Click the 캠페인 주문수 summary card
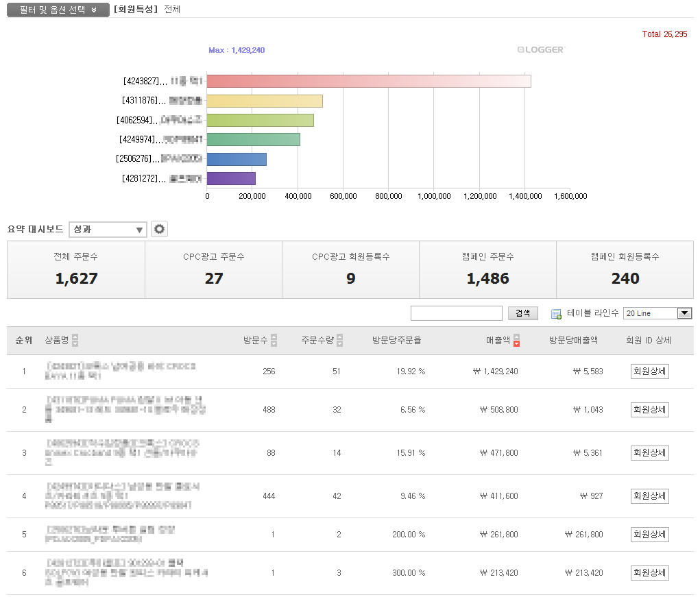This screenshot has height=597, width=700. [487, 269]
